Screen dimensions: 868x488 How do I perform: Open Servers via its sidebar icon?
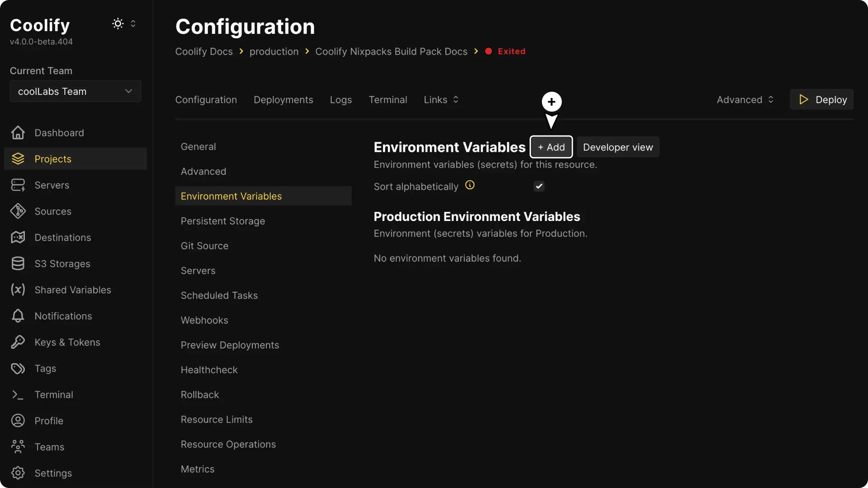17,184
